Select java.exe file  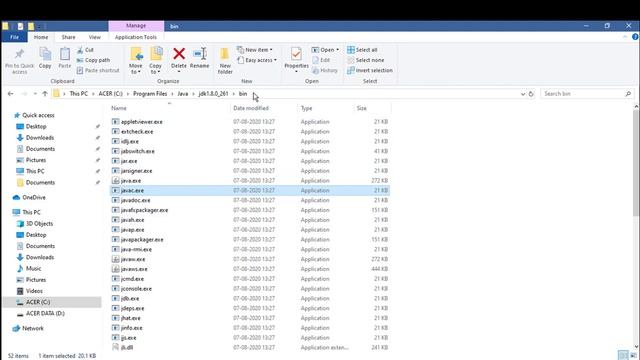click(250, 180)
